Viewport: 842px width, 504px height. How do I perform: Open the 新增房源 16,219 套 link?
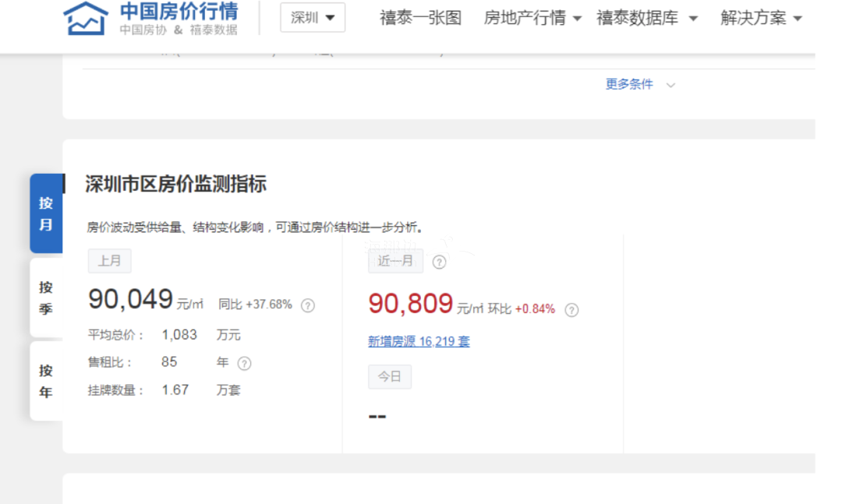point(419,341)
